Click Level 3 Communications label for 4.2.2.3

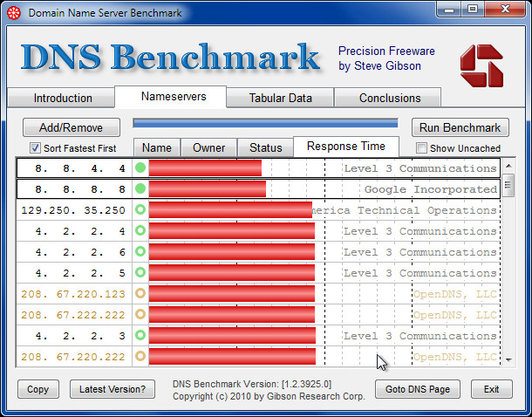[x=420, y=336]
